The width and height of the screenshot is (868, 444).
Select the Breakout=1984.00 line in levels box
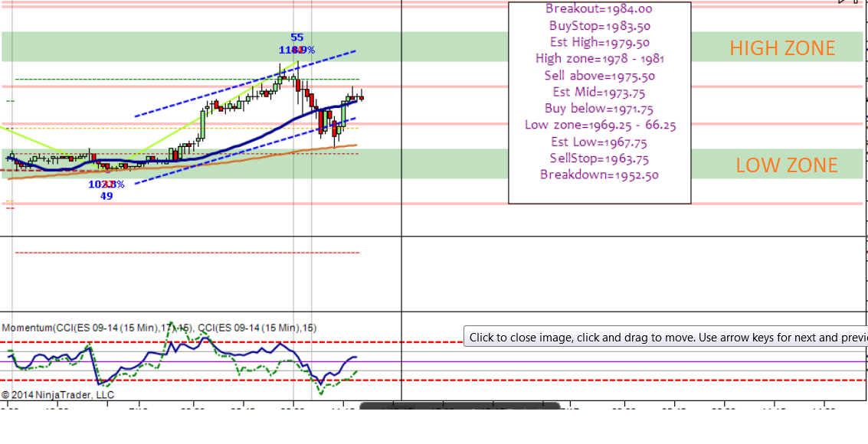tap(599, 9)
